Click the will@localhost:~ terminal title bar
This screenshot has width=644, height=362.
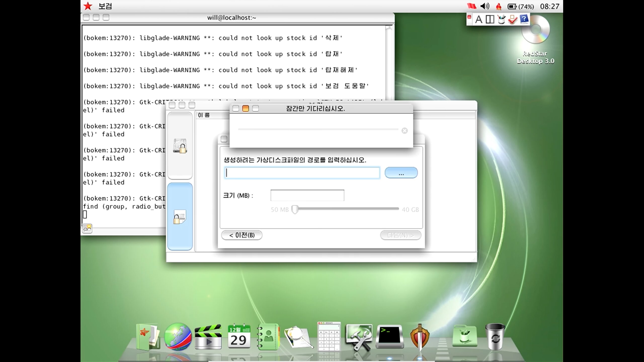pyautogui.click(x=231, y=18)
